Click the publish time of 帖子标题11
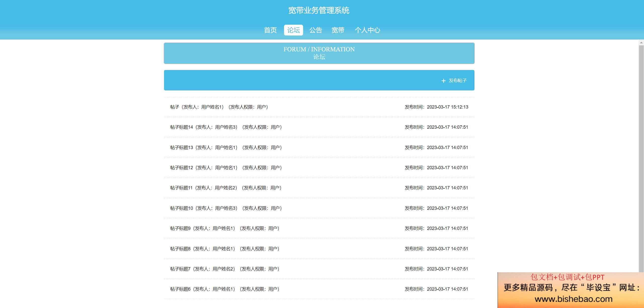644x308 pixels. [x=436, y=188]
